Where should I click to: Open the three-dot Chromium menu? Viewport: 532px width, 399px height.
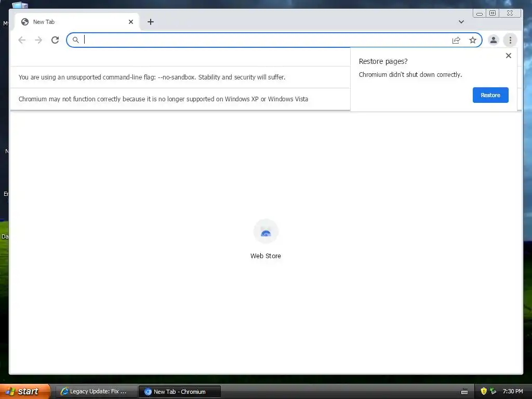tap(510, 40)
